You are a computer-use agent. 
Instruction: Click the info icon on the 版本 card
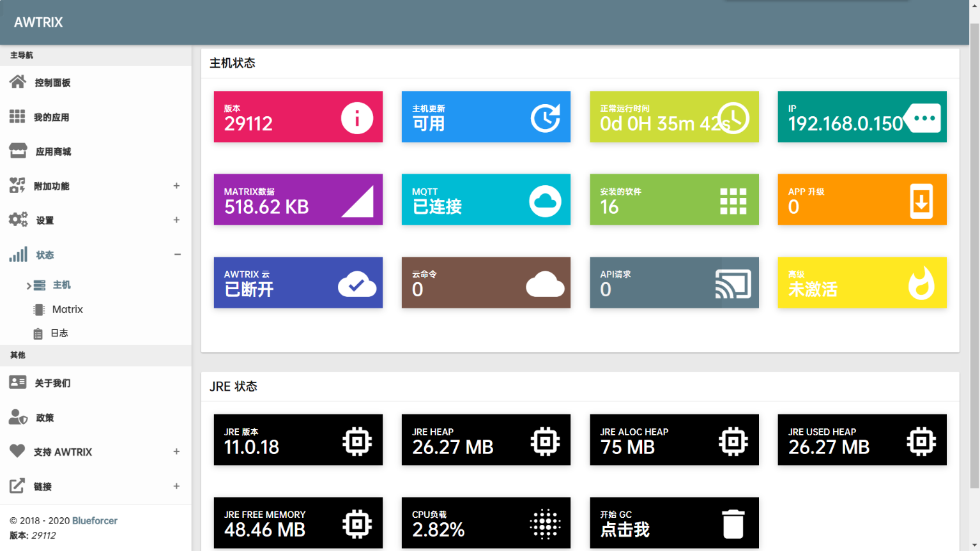pos(356,117)
